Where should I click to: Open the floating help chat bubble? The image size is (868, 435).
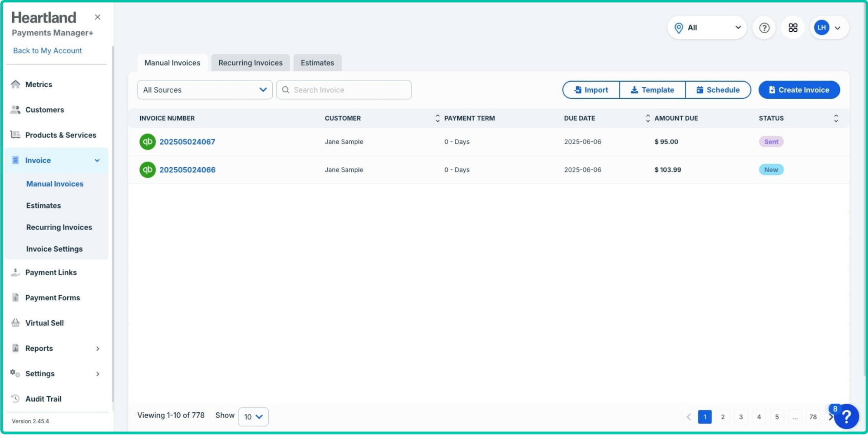(846, 417)
